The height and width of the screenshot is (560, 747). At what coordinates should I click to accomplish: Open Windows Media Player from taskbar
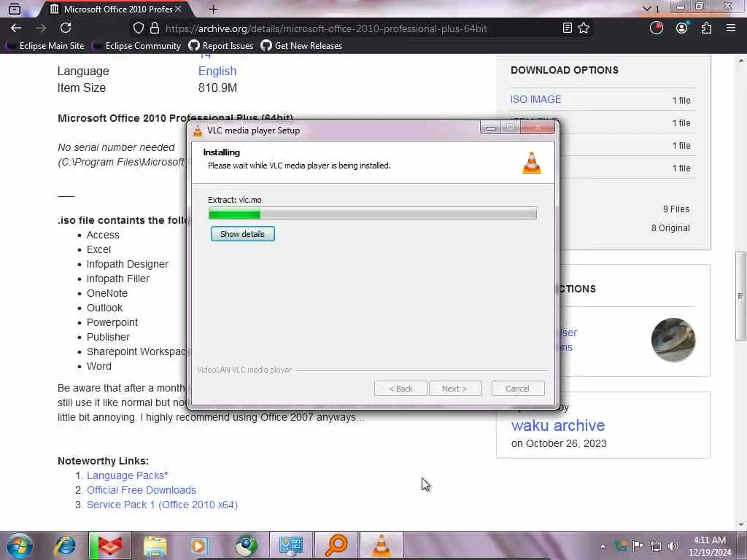[x=200, y=545]
